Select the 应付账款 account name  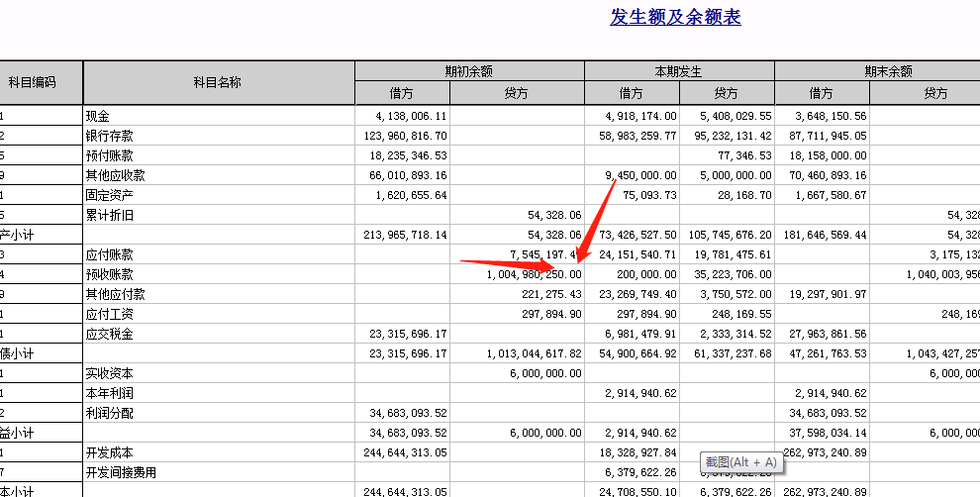[x=109, y=254]
